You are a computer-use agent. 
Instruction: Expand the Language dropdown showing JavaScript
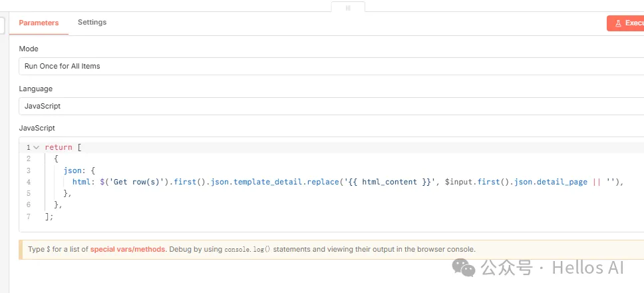[x=331, y=106]
